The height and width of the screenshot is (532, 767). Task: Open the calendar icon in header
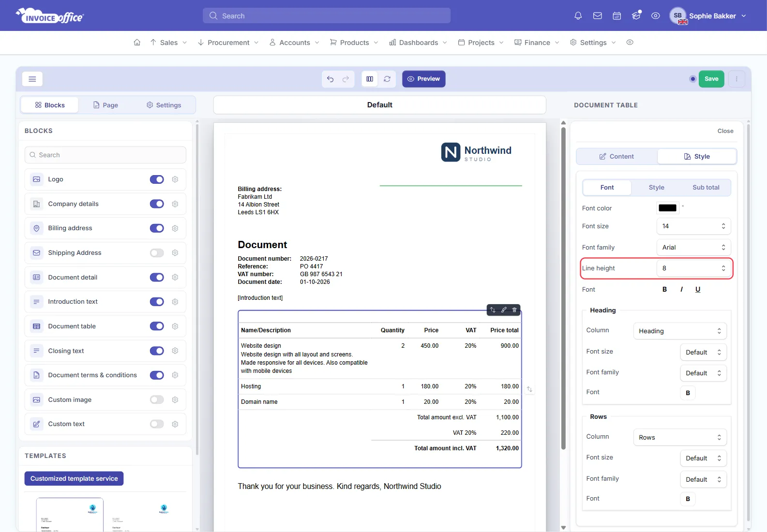coord(617,16)
